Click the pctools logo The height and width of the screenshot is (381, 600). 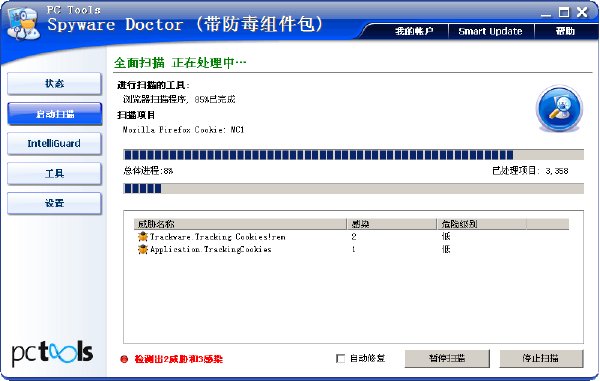coord(52,352)
